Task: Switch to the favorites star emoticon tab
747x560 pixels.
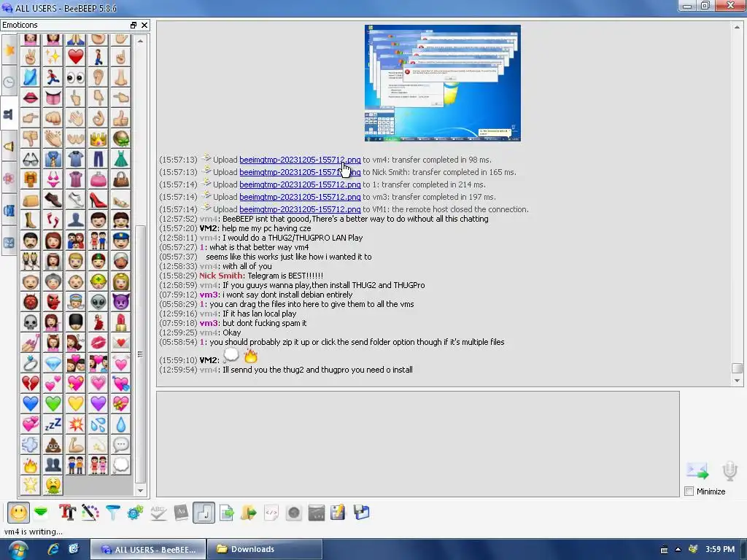Action: pyautogui.click(x=9, y=50)
